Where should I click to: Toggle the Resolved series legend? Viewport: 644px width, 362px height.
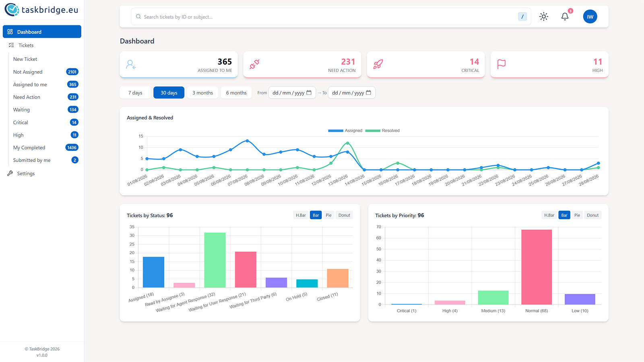pyautogui.click(x=382, y=130)
